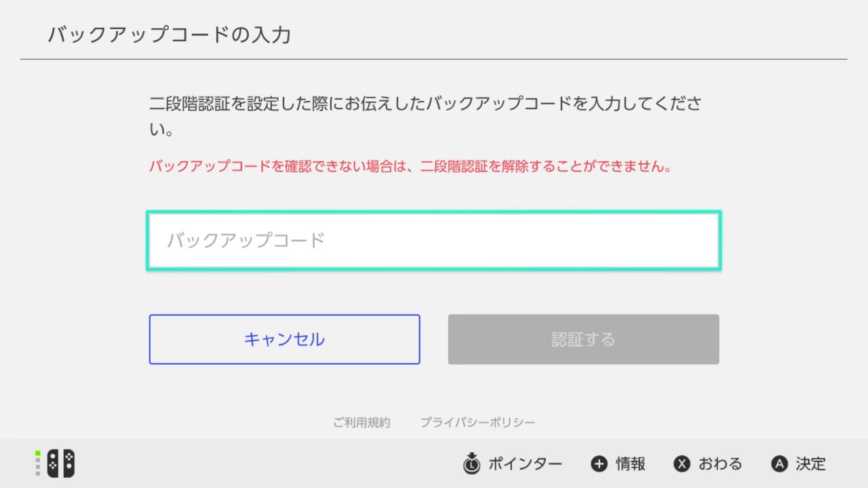Click the left Joy-Con of the controller icon
The height and width of the screenshot is (488, 868).
click(x=53, y=464)
